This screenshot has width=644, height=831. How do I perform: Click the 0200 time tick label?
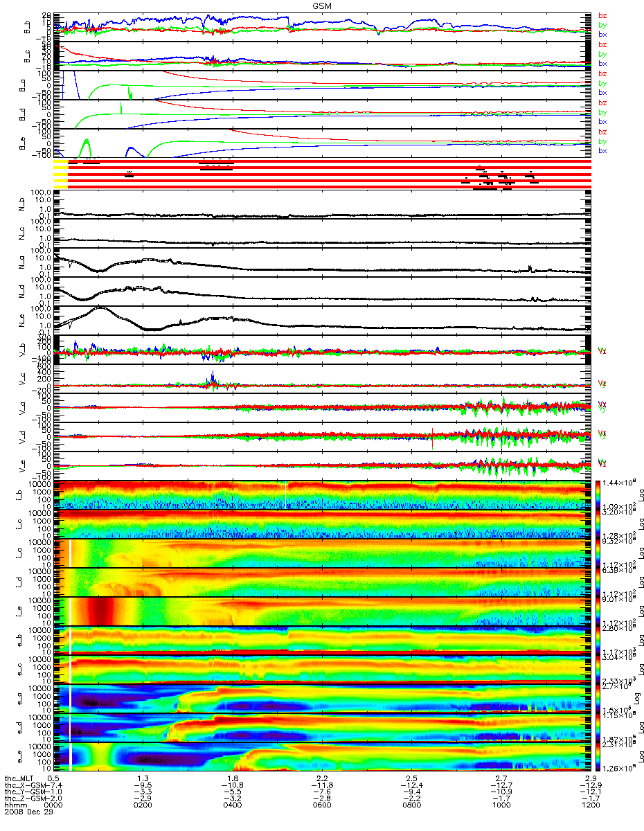(x=143, y=806)
